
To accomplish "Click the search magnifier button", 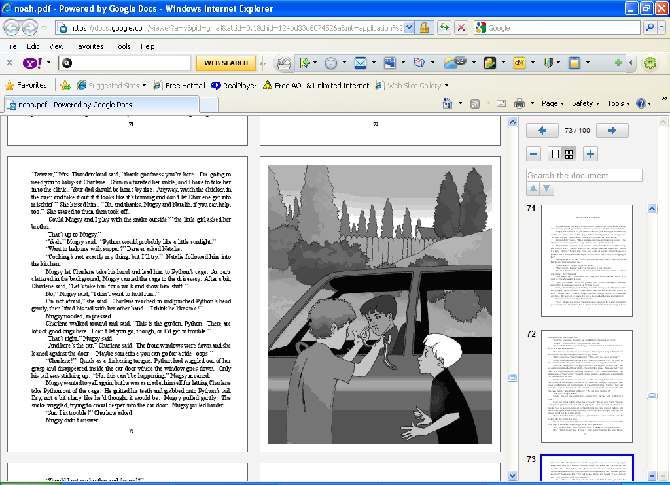I will [649, 28].
